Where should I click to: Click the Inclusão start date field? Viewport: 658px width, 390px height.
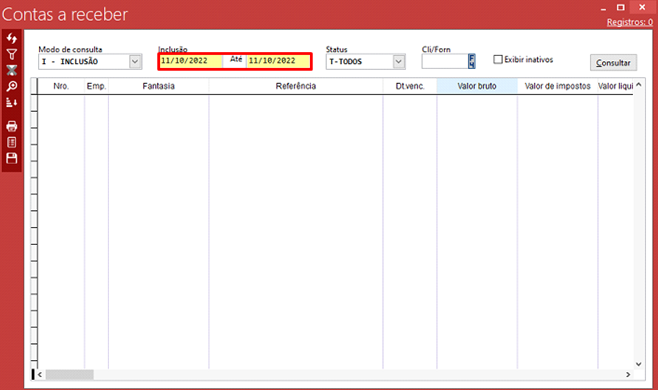tap(191, 61)
